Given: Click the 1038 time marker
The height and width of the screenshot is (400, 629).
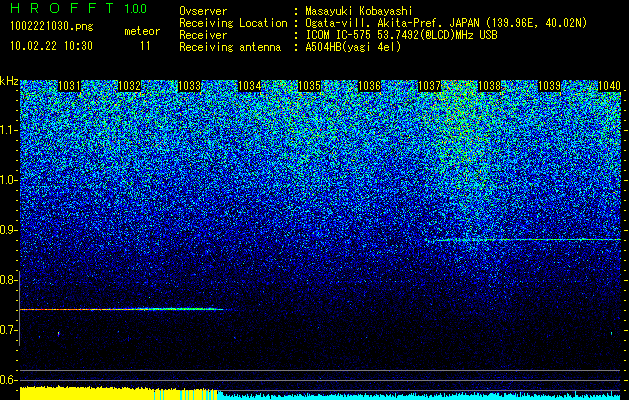Looking at the screenshot, I should click(x=489, y=86).
